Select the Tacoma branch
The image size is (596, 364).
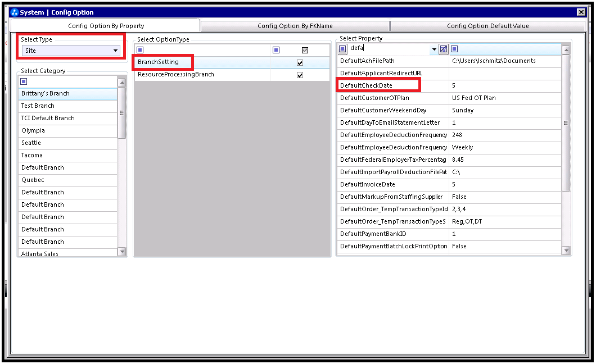point(67,155)
